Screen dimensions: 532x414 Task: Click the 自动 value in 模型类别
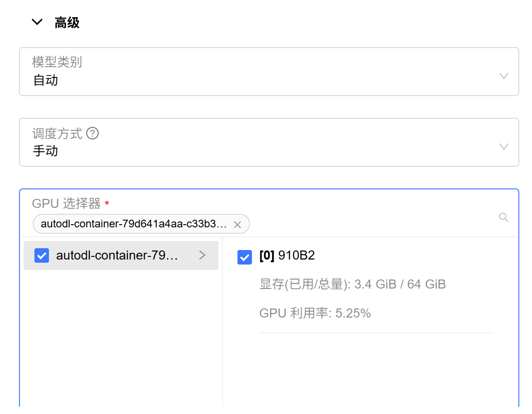(46, 81)
